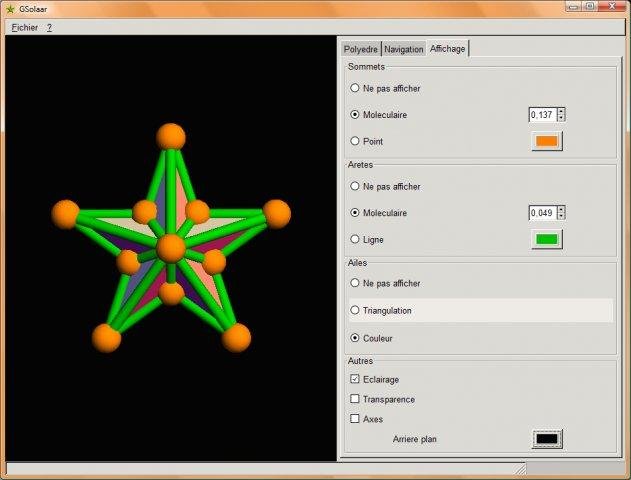Image resolution: width=631 pixels, height=480 pixels.
Task: Enable the Transparence checkbox
Action: coord(355,400)
